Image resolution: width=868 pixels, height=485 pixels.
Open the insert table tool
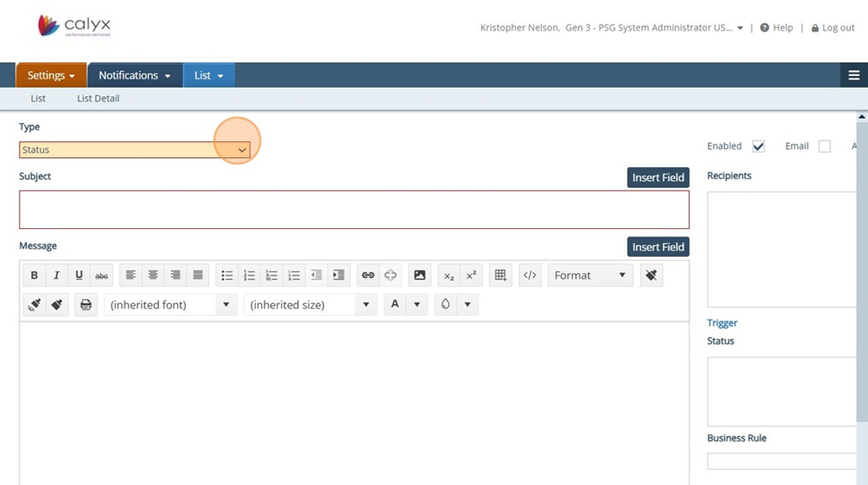pyautogui.click(x=501, y=276)
